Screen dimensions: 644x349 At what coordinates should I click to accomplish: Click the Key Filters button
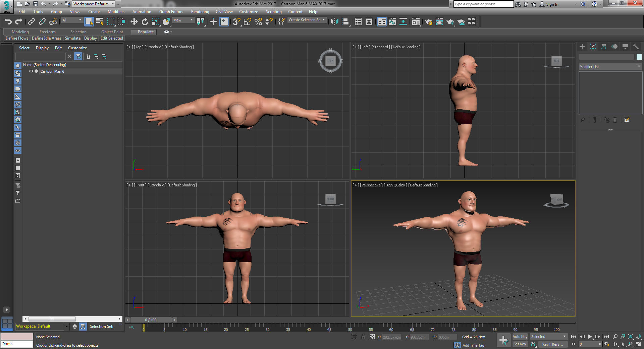coord(552,344)
